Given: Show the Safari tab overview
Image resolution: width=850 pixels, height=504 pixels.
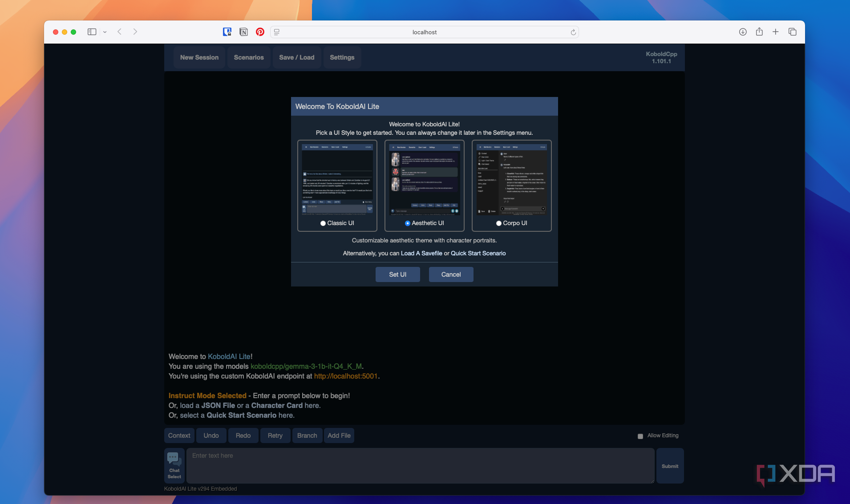Looking at the screenshot, I should click(792, 32).
